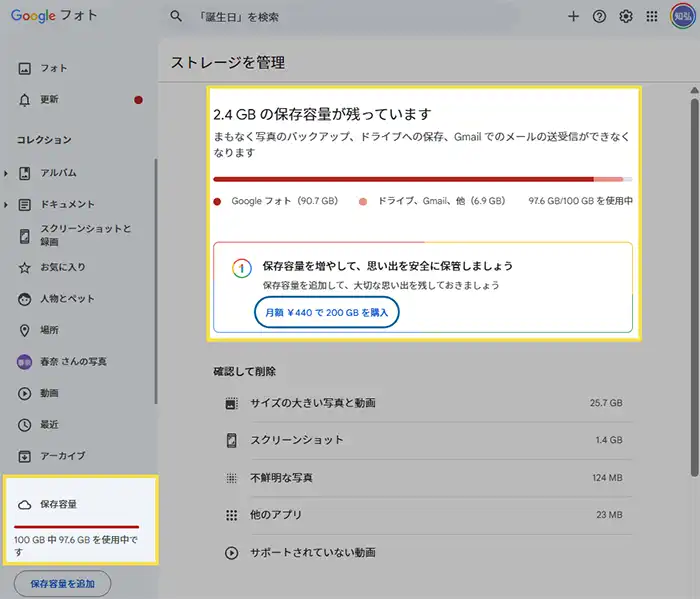The image size is (700, 599).
Task: Focus the 「誕生日」を検索 search field
Action: pos(344,17)
